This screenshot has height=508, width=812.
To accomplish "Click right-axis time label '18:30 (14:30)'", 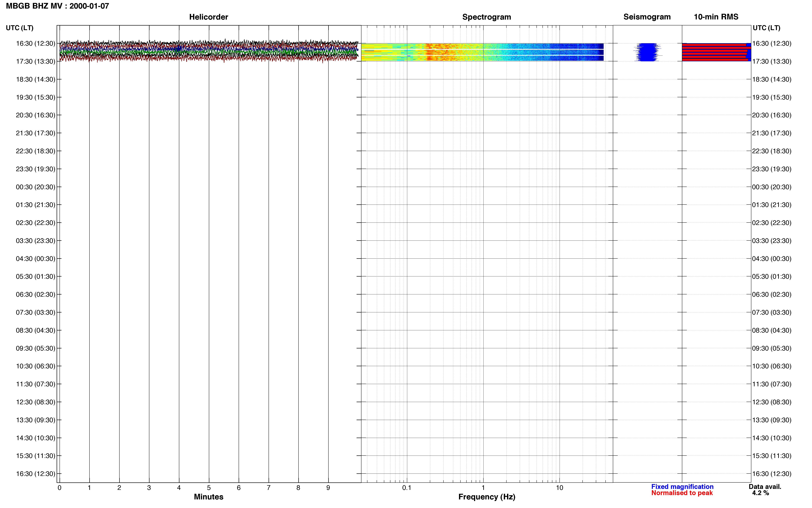I will click(772, 79).
